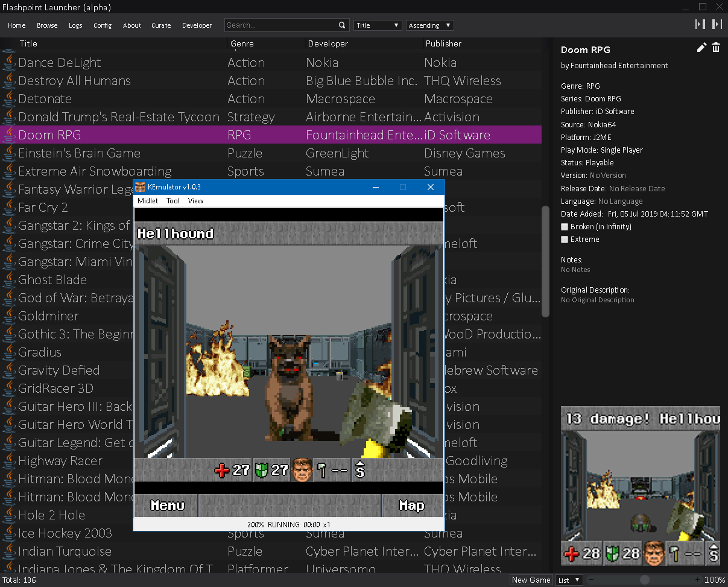The width and height of the screenshot is (728, 587).
Task: Sort by the Developer column header
Action: [x=328, y=43]
